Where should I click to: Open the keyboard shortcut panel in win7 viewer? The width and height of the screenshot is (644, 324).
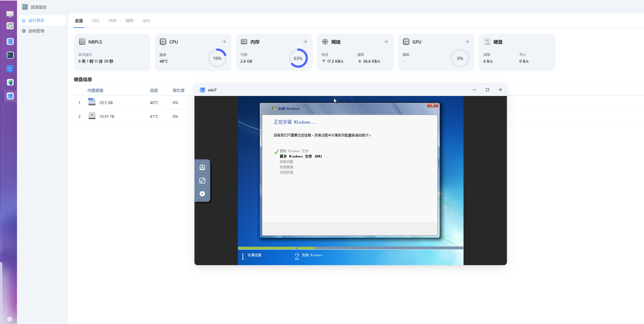(x=202, y=167)
